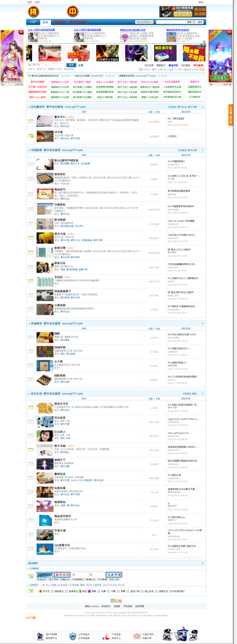Click the header search text box

[x=171, y=22]
